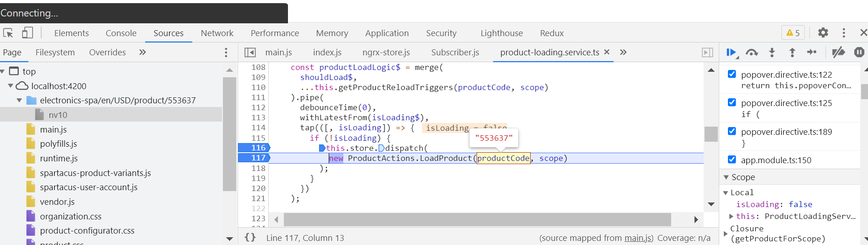Click the code editor vertical scrollbar thumb
868x245 pixels.
point(711,134)
